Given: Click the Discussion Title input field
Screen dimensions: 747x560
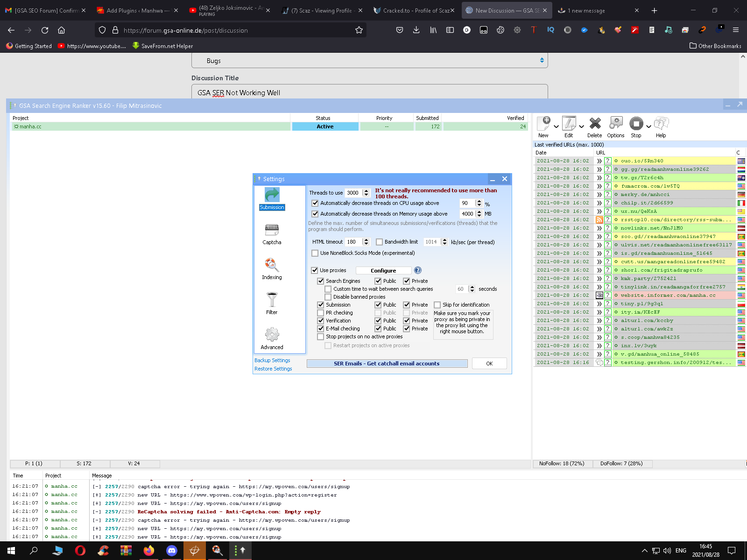Looking at the screenshot, I should (x=369, y=92).
